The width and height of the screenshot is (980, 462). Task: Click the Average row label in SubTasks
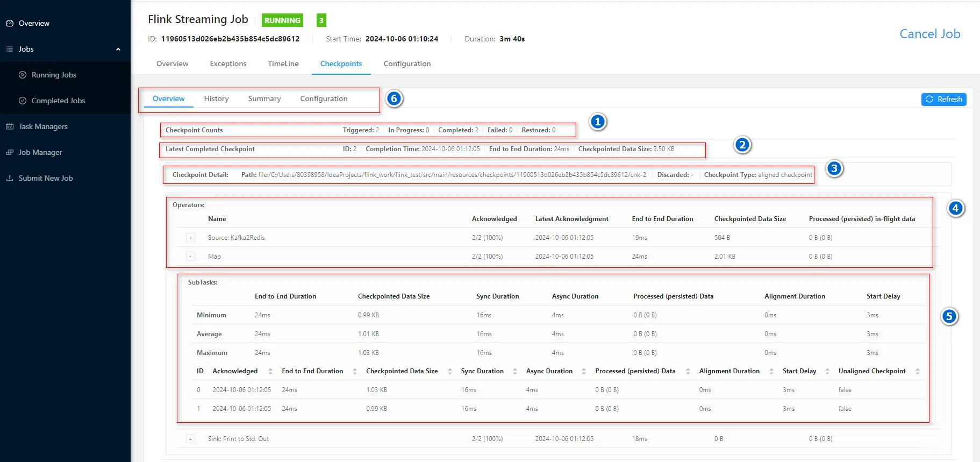click(209, 334)
